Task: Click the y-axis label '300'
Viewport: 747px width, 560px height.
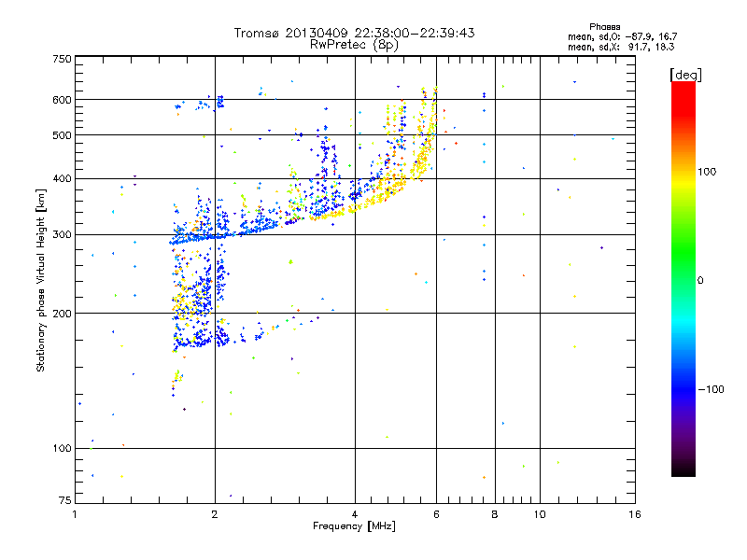Action: [x=63, y=235]
